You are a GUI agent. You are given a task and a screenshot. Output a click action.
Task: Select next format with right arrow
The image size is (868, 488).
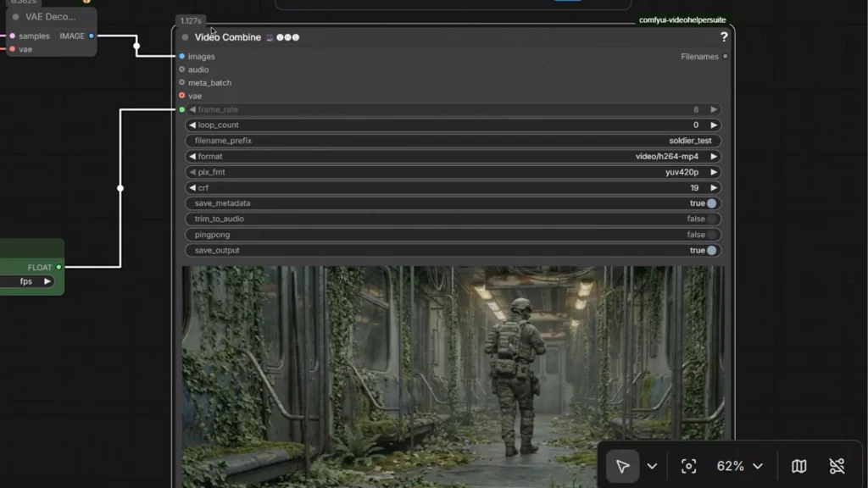point(714,157)
